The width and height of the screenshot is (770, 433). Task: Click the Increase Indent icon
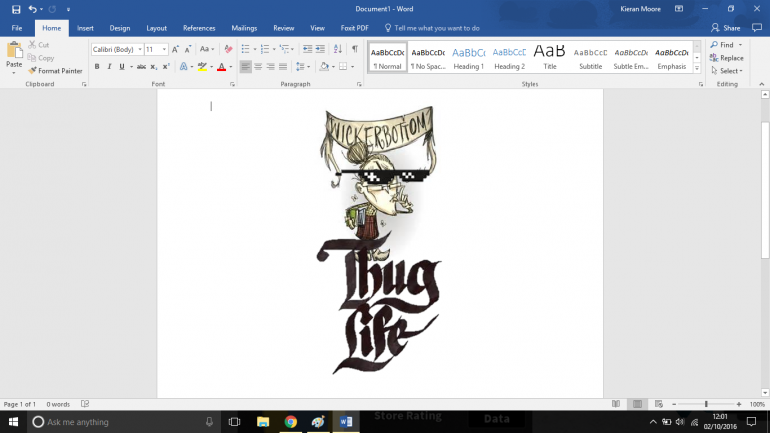tap(320, 48)
